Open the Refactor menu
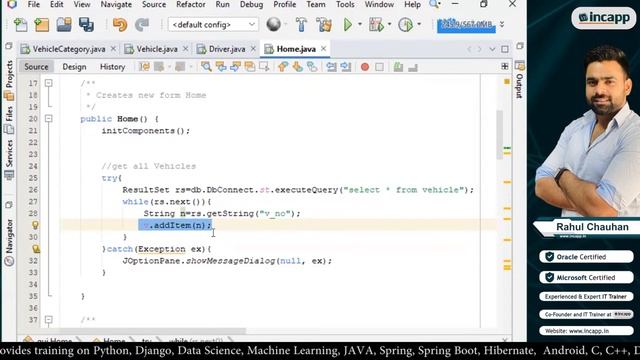The height and width of the screenshot is (360, 640). [191, 4]
